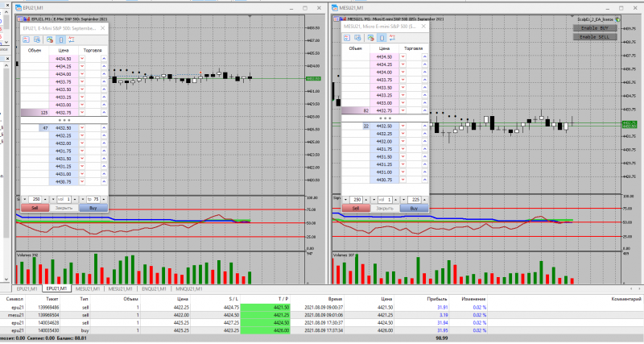Click third toolbar icon in MESU21 depth panel
Screen dimensions: 644x344
[371, 38]
